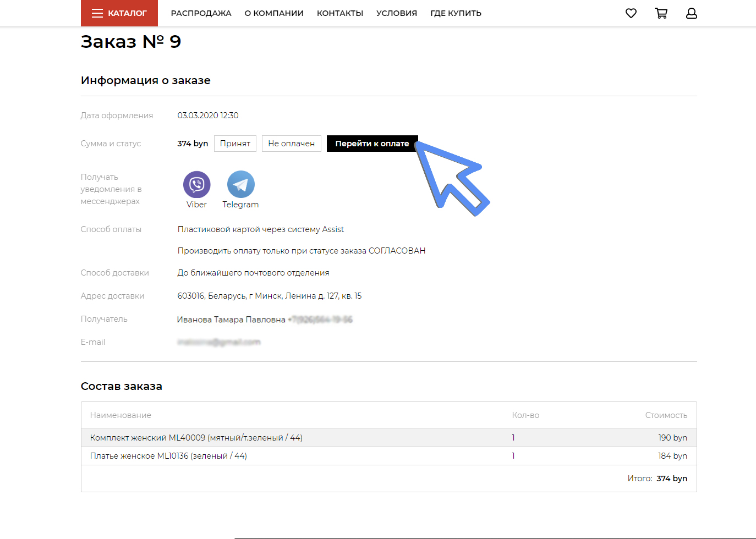The width and height of the screenshot is (756, 539).
Task: Click the Стоимость column header
Action: pos(666,415)
